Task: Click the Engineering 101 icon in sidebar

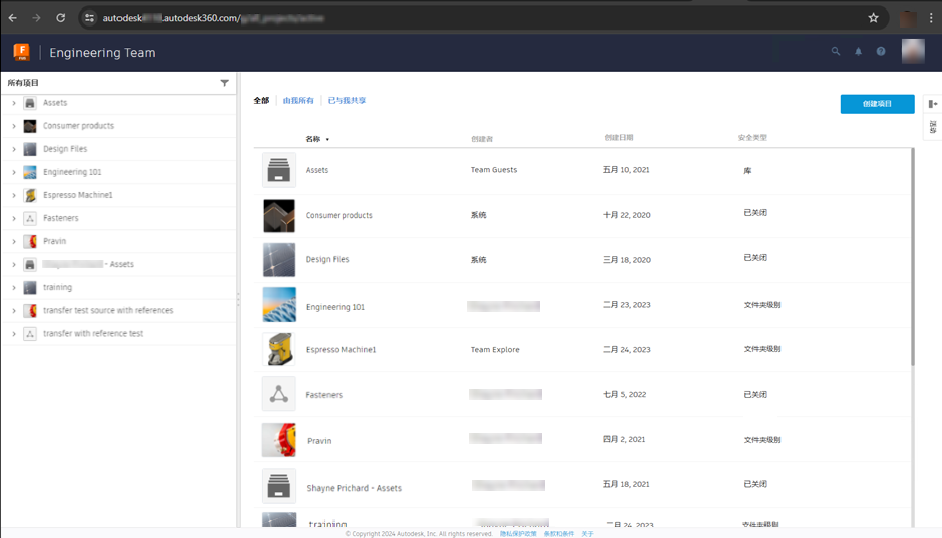Action: (x=29, y=172)
